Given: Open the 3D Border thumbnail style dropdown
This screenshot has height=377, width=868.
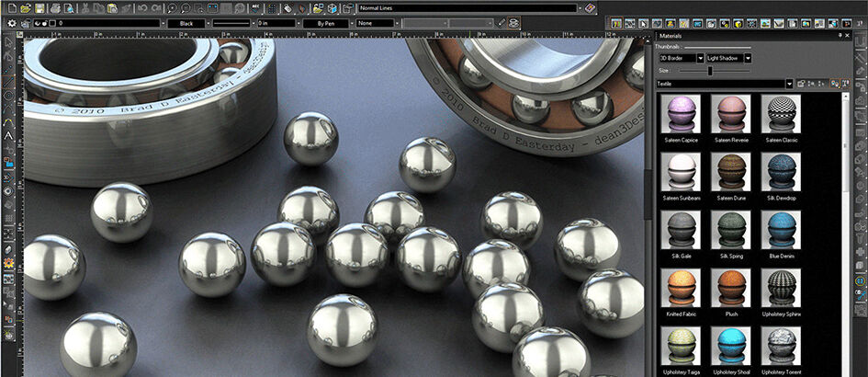Looking at the screenshot, I should tap(700, 58).
